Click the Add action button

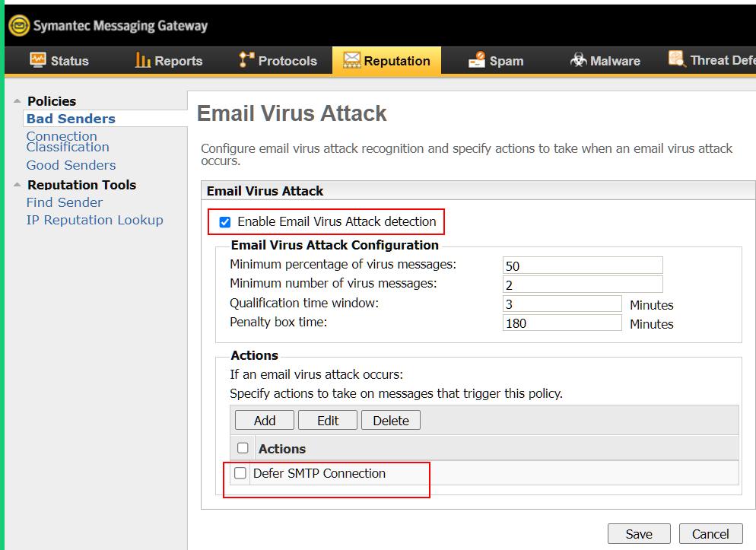[x=264, y=421]
